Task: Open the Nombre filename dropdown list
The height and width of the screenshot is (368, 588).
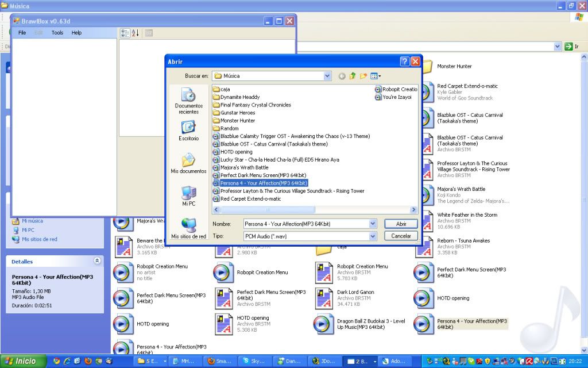Action: tap(373, 224)
